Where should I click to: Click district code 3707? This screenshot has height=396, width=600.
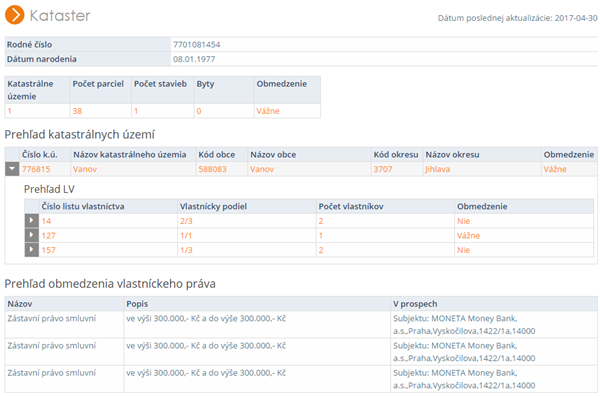383,169
